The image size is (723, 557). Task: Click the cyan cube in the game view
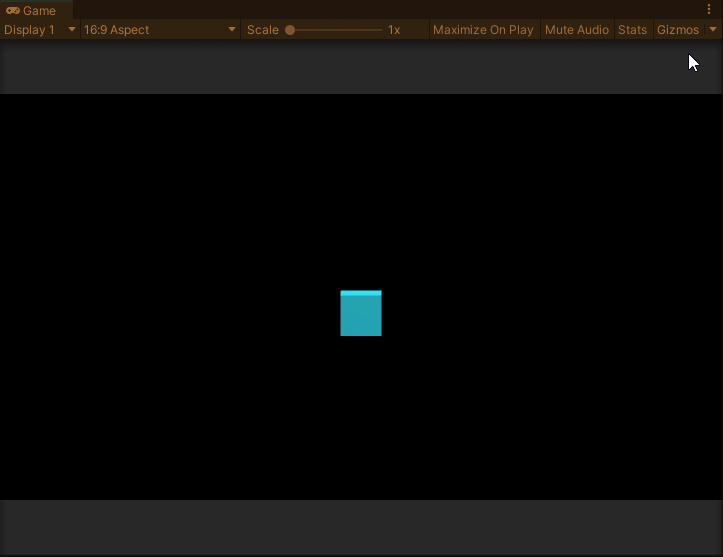(x=361, y=313)
